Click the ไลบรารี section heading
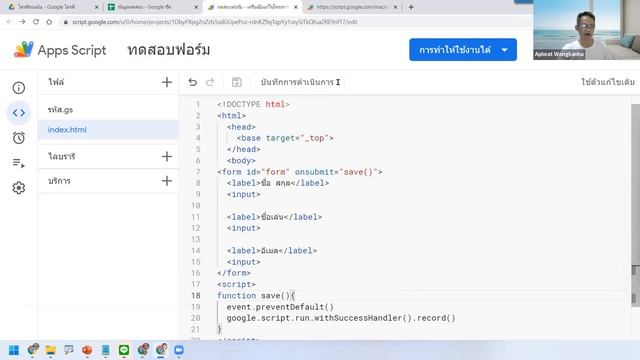Image resolution: width=640 pixels, height=360 pixels. 62,156
